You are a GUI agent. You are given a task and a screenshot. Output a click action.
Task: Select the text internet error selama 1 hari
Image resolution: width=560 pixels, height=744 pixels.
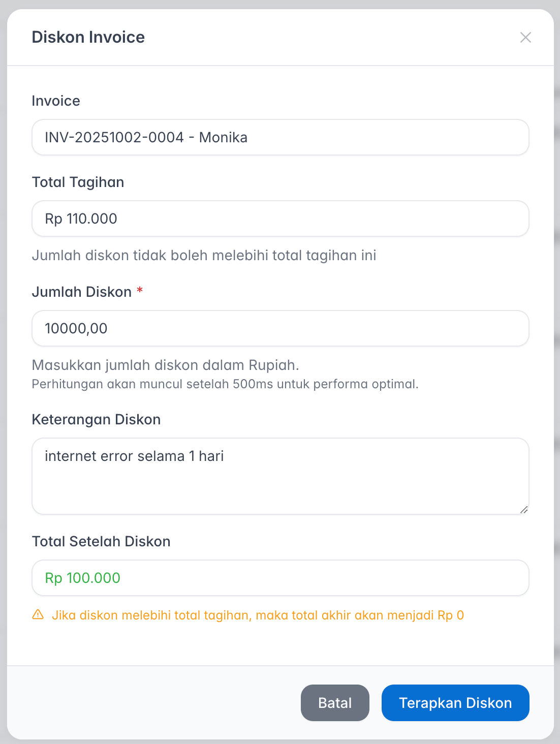tap(134, 456)
